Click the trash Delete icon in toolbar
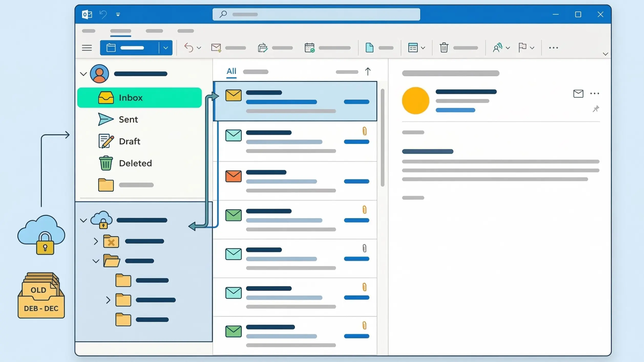Image resolution: width=644 pixels, height=362 pixels. (x=444, y=48)
